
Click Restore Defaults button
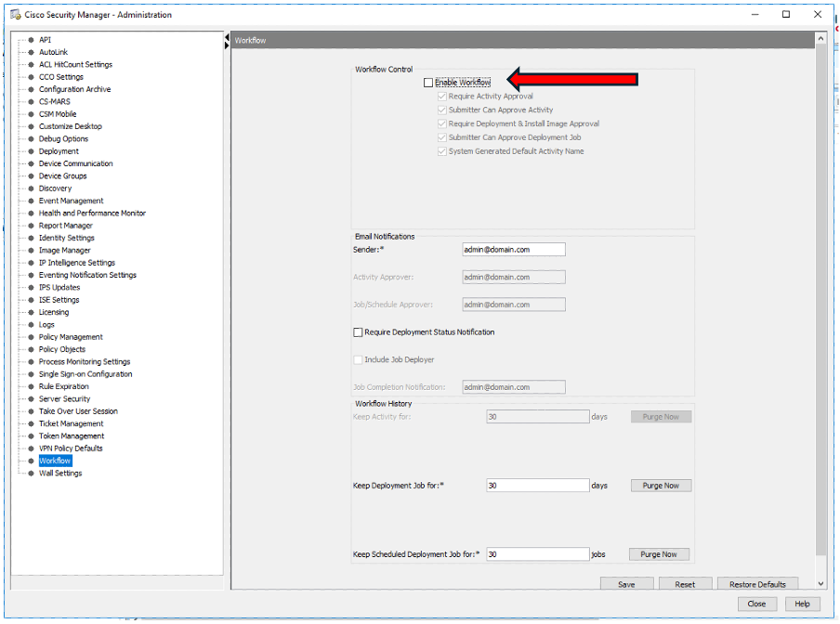757,584
